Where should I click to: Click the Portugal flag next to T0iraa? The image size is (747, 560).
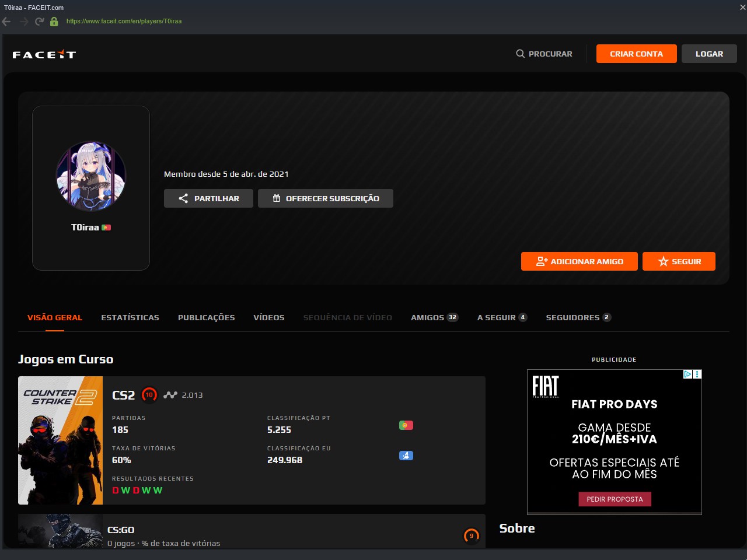(106, 228)
